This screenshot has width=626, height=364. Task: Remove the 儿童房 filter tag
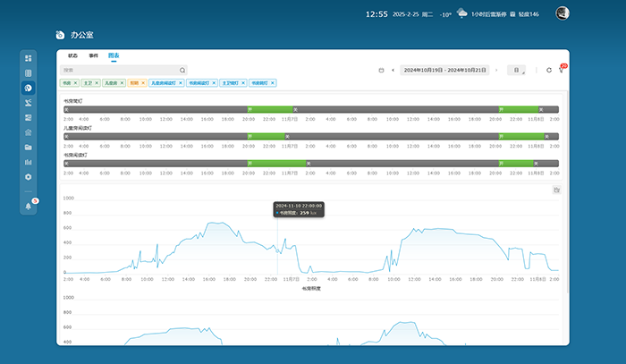[122, 83]
